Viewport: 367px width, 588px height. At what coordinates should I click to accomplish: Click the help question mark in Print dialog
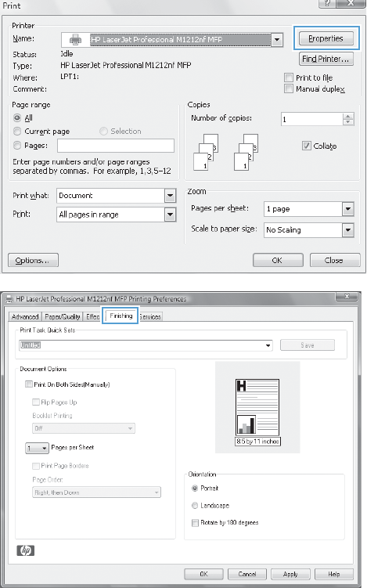(x=327, y=4)
